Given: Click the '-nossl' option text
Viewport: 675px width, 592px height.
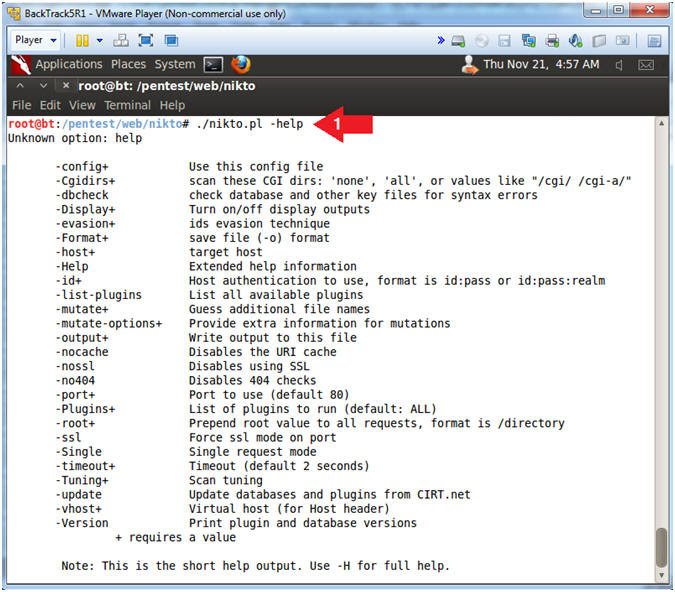Looking at the screenshot, I should 75,366.
